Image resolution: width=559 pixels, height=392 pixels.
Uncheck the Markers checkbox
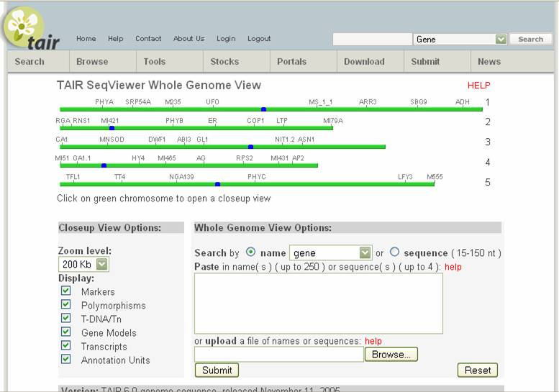tap(66, 291)
